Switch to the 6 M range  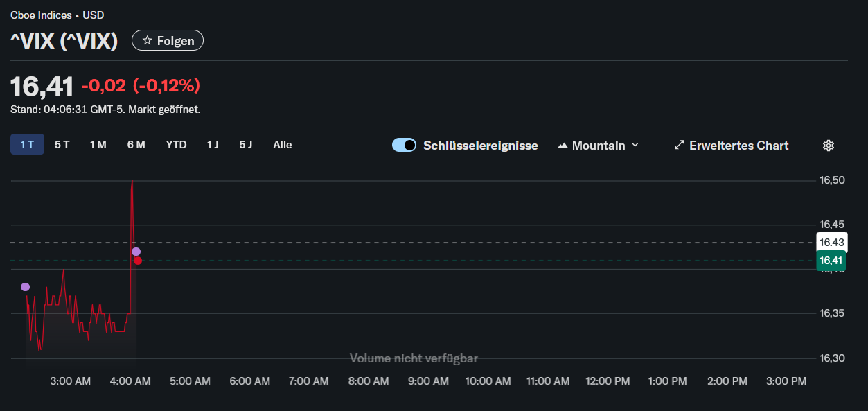[136, 145]
